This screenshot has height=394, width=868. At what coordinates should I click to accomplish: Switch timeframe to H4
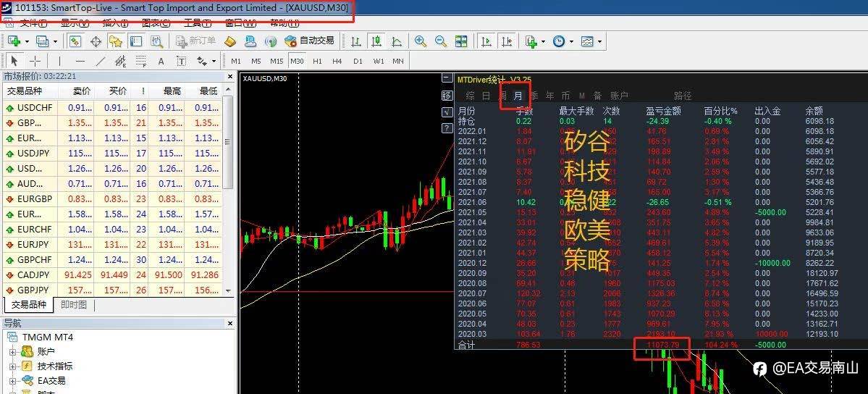click(337, 61)
